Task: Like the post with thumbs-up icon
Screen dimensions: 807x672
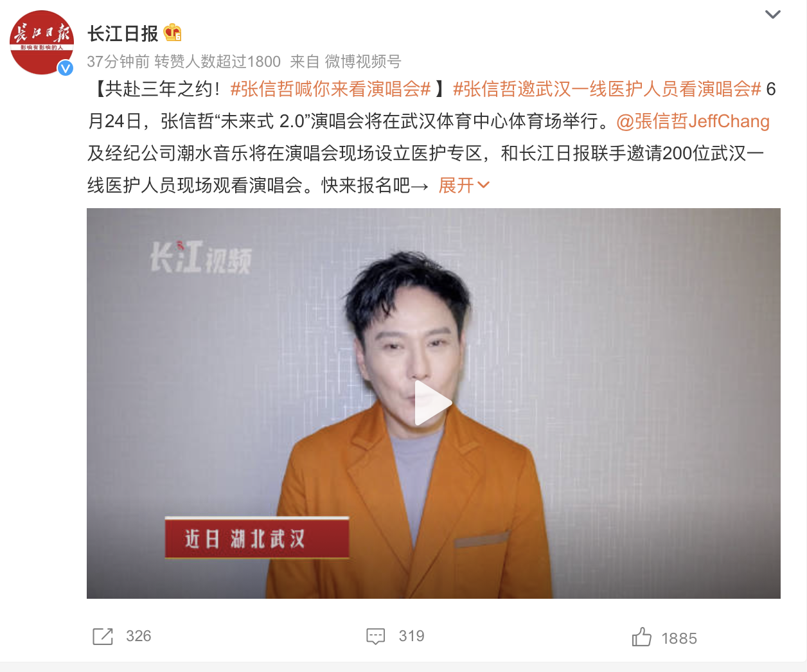Action: tap(641, 637)
